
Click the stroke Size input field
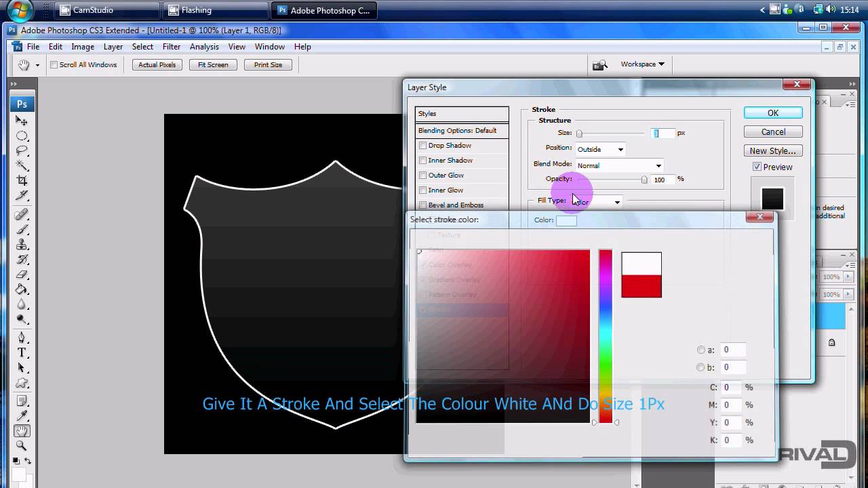[664, 134]
